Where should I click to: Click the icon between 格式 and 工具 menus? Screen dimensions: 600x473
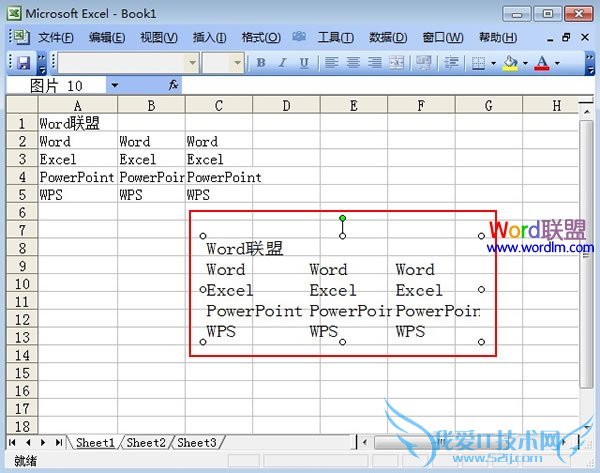[299, 37]
